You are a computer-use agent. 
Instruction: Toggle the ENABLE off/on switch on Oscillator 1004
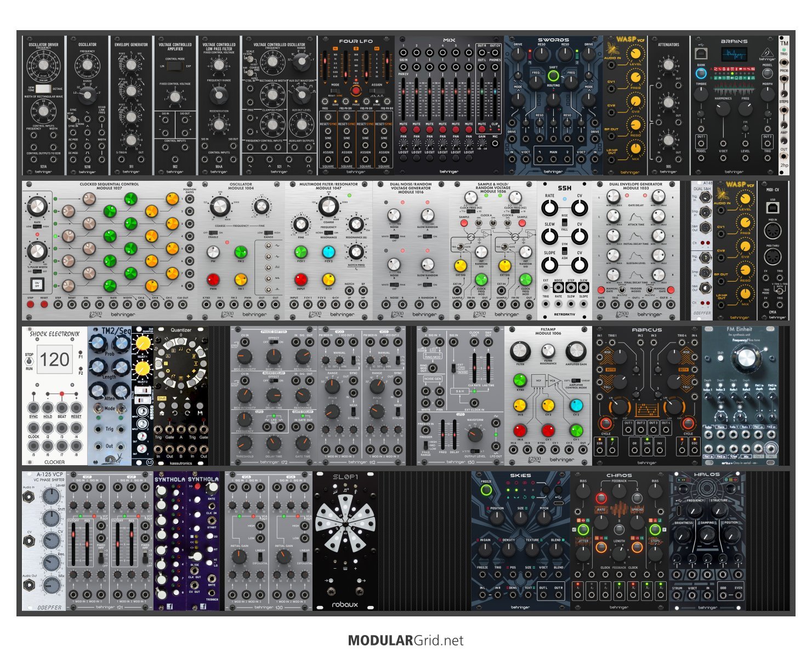[x=213, y=233]
